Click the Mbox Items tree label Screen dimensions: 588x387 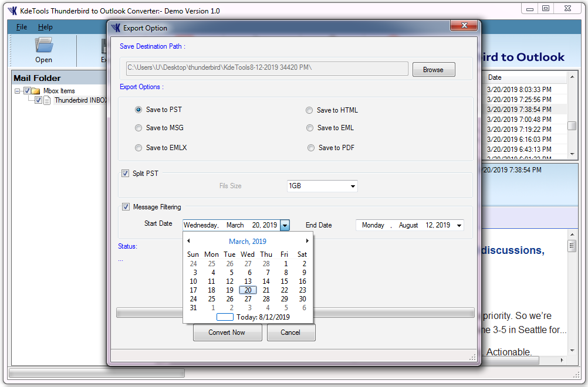[59, 91]
